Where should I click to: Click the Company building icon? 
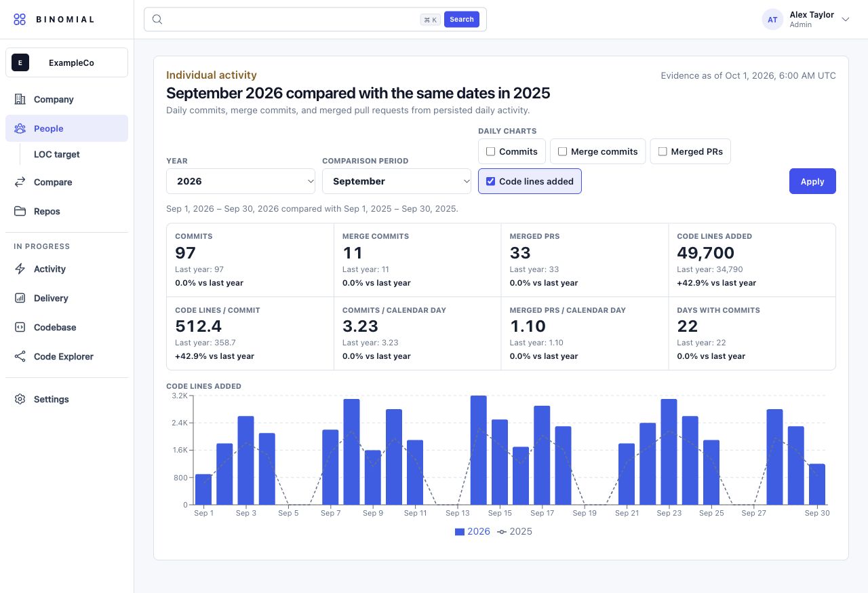[x=20, y=99]
